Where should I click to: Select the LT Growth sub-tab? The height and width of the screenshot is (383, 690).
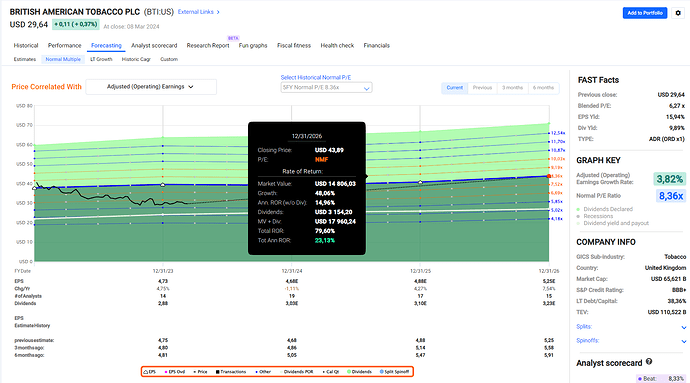101,59
